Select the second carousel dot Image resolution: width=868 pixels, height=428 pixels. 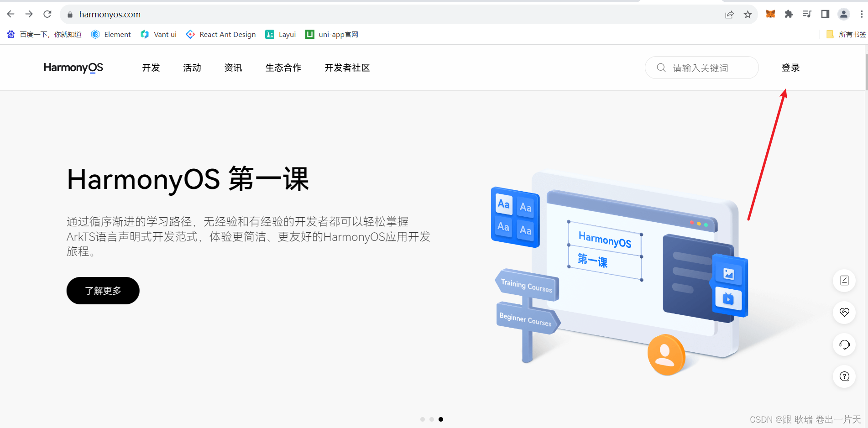click(x=432, y=419)
